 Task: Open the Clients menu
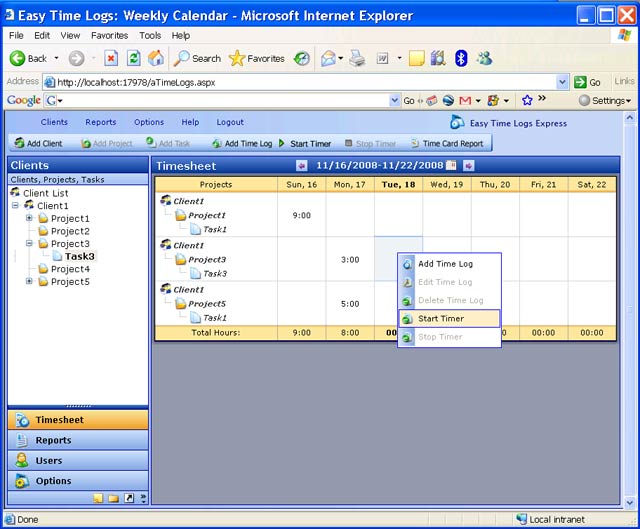point(54,122)
